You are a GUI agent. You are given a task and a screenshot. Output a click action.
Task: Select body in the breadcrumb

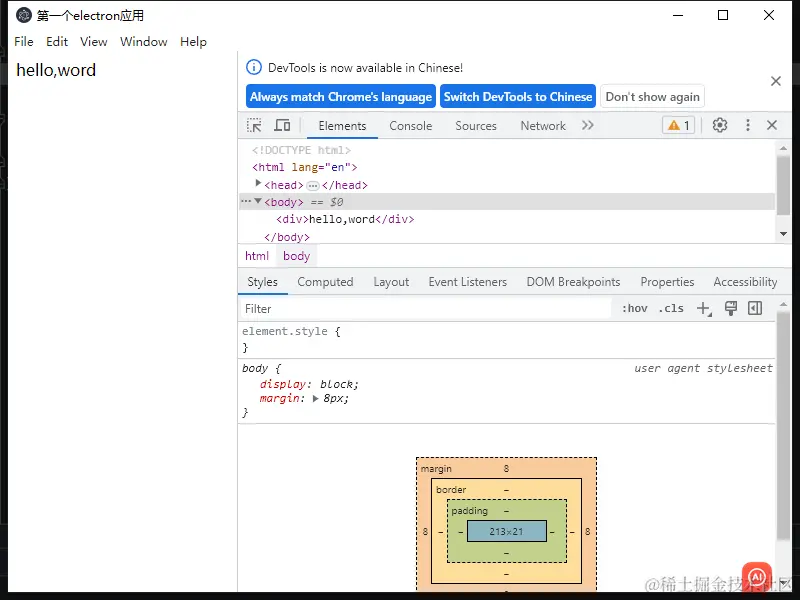(296, 256)
